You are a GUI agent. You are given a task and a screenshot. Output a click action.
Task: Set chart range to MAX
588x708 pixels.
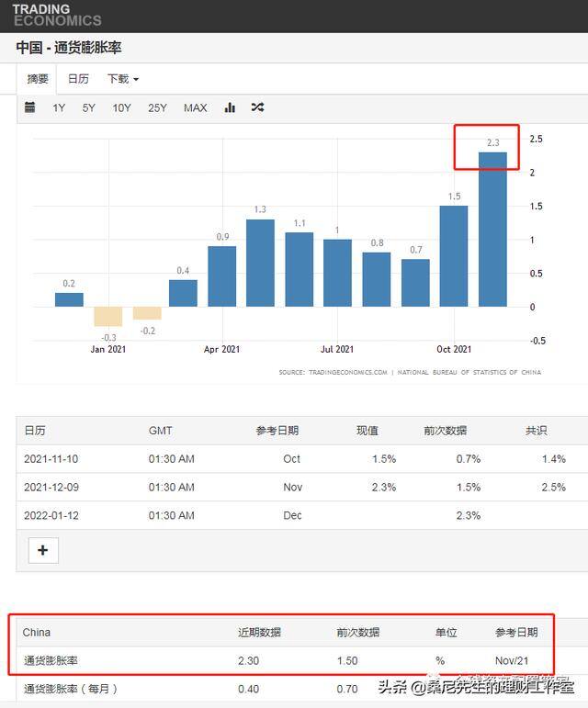pyautogui.click(x=195, y=108)
